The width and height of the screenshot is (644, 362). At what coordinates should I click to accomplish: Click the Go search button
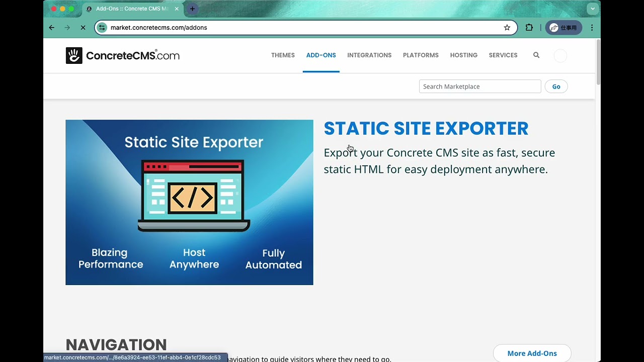coord(556,86)
